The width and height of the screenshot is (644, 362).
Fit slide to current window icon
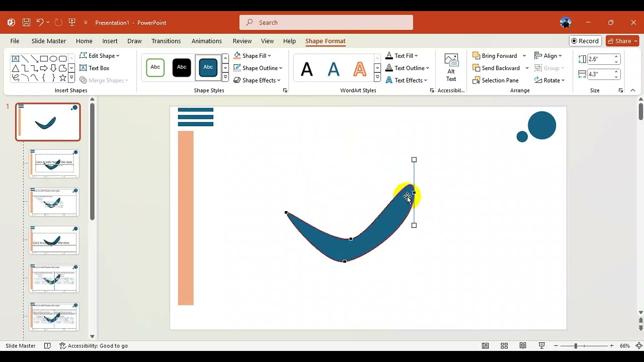pos(639,346)
